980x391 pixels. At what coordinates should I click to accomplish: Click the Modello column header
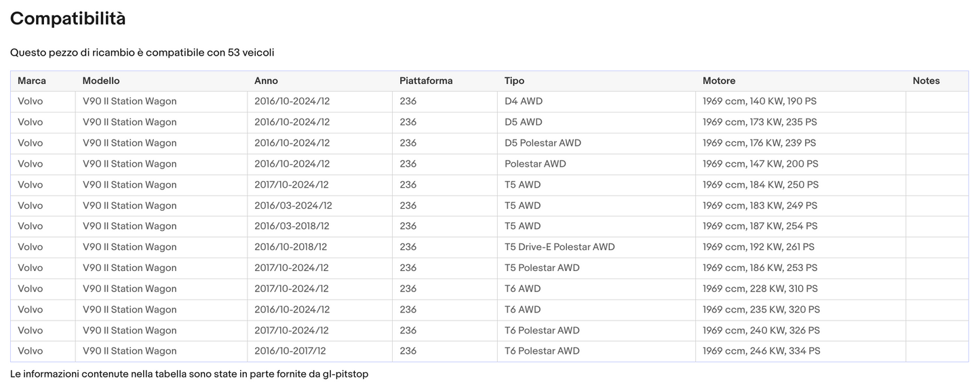(101, 81)
